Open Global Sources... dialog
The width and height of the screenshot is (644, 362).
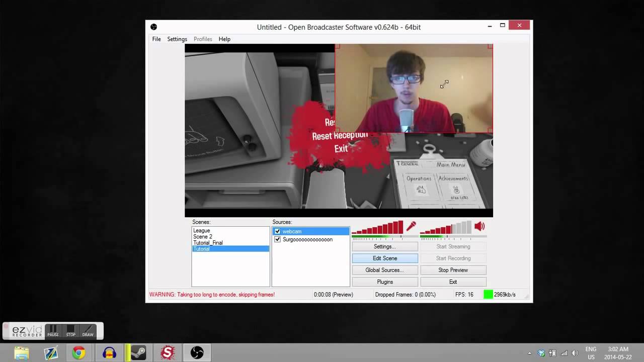[x=385, y=270]
